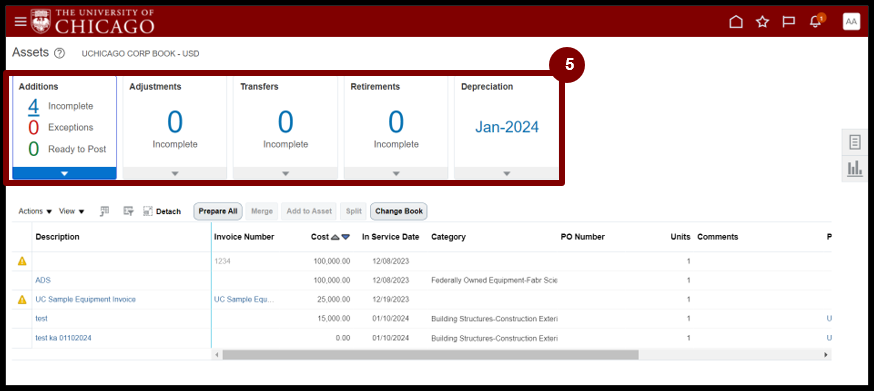
Task: Open the View dropdown menu
Action: click(x=72, y=211)
